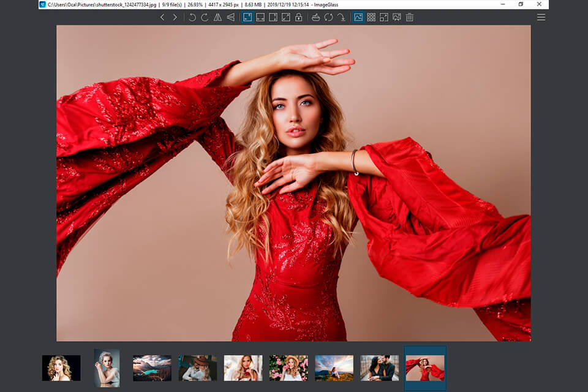Toggle the thumbnail bar visibility
This screenshot has height=392, width=588.
coord(358,17)
